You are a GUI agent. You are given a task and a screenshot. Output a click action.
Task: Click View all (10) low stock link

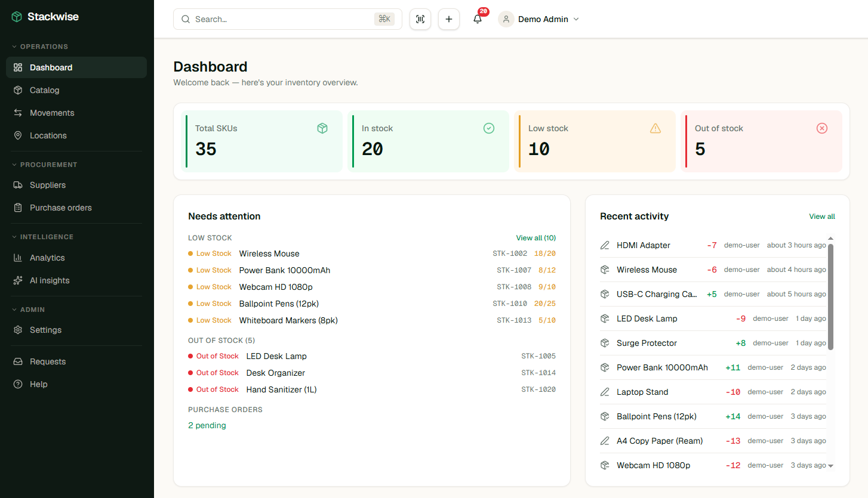point(535,237)
